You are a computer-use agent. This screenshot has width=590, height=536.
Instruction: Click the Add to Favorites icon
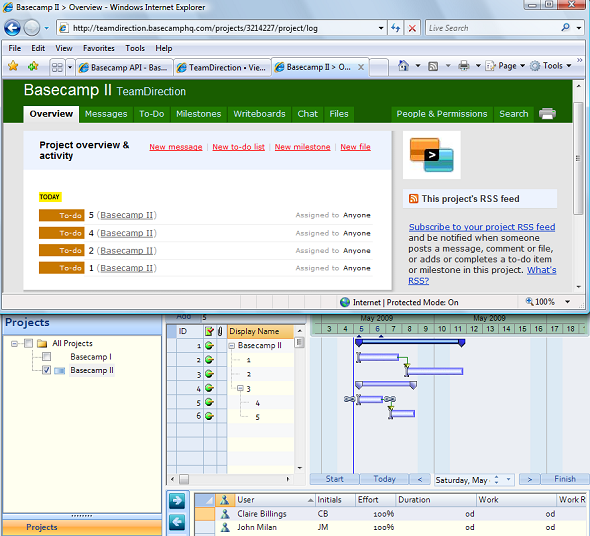tap(33, 66)
